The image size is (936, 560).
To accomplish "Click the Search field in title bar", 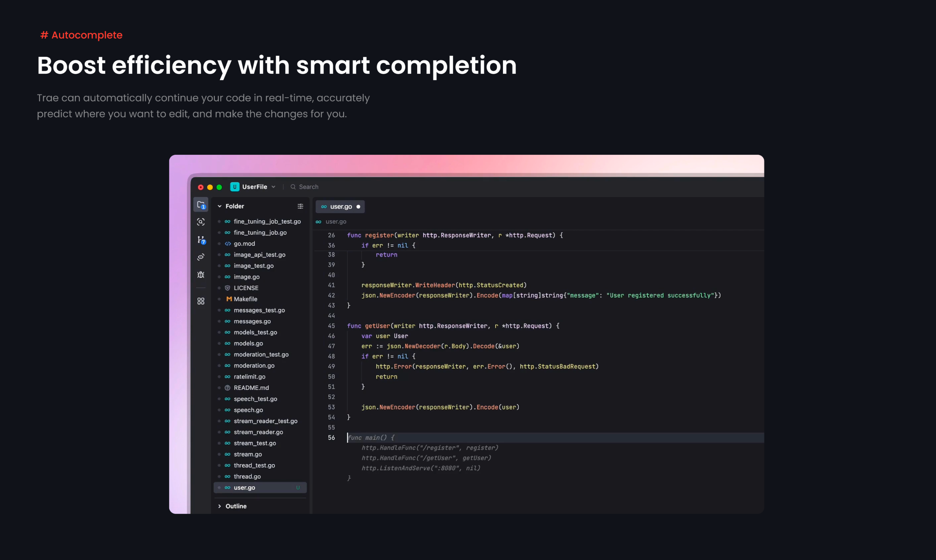I will click(x=308, y=187).
